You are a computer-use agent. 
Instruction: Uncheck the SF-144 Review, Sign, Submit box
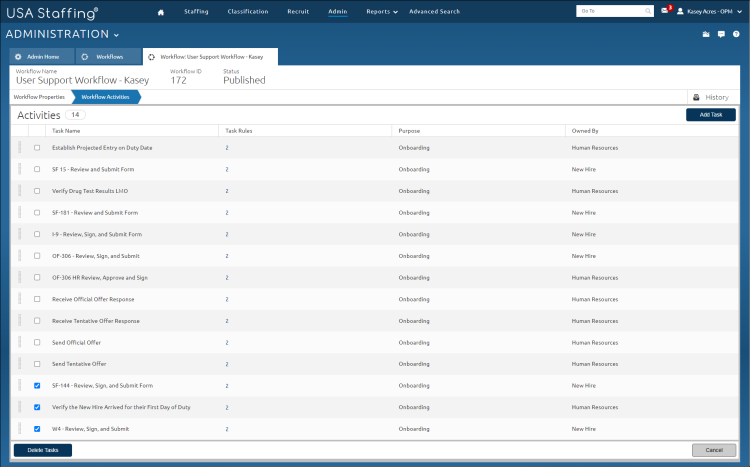coord(37,386)
